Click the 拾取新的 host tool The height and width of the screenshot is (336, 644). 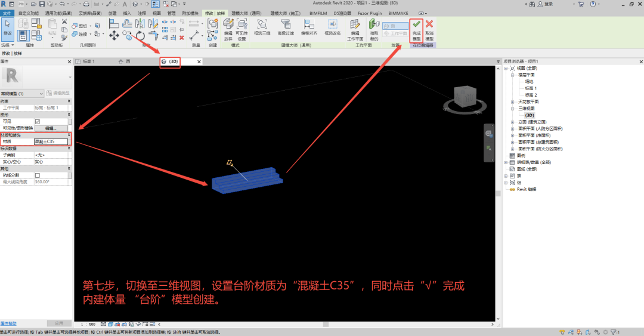(374, 30)
